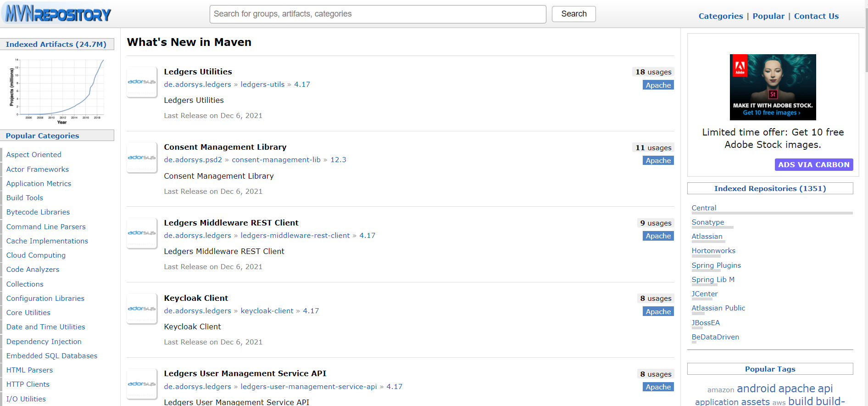
Task: Select Actor Frameworks category
Action: tap(38, 169)
